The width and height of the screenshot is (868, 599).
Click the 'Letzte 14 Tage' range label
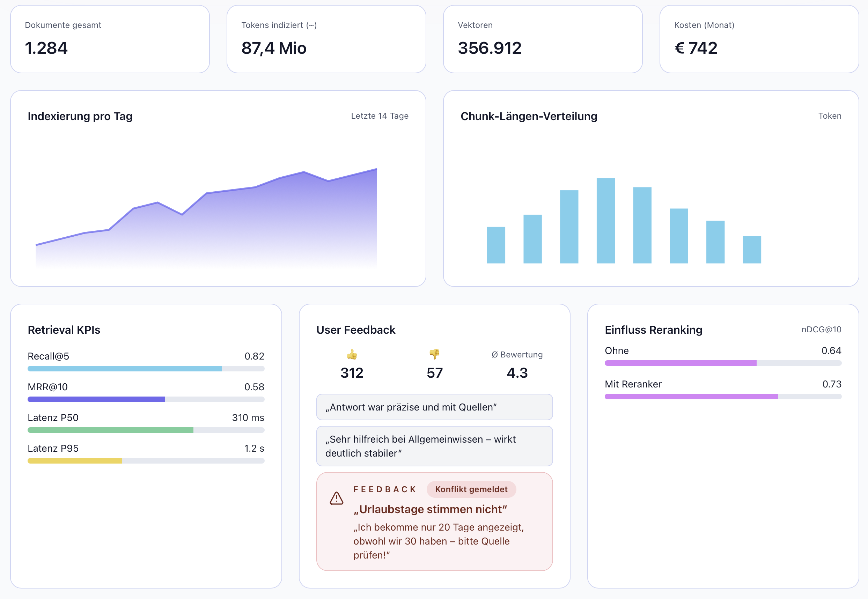point(380,116)
